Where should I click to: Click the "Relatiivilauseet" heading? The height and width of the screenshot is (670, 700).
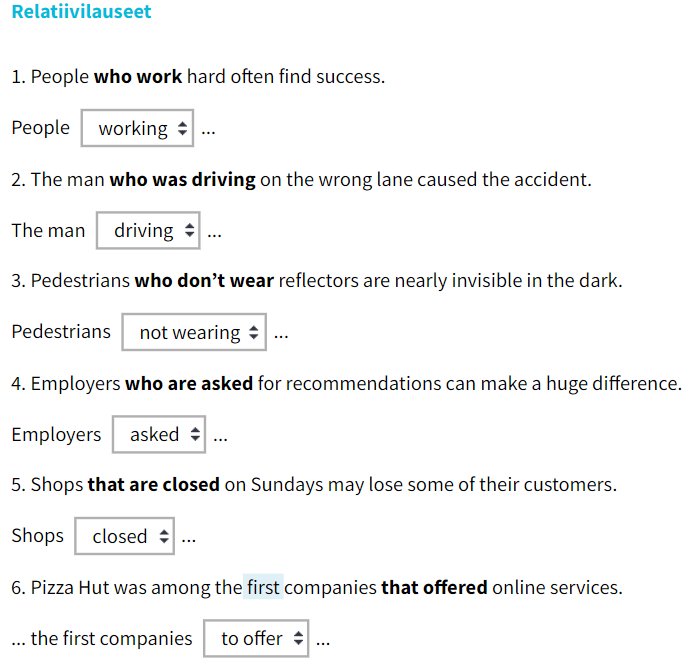[x=81, y=13]
